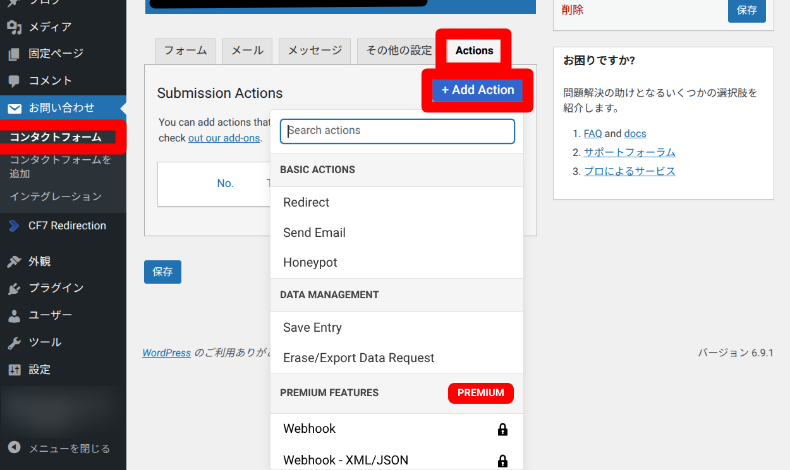Select the Actions tab
790x470 pixels.
click(x=474, y=51)
